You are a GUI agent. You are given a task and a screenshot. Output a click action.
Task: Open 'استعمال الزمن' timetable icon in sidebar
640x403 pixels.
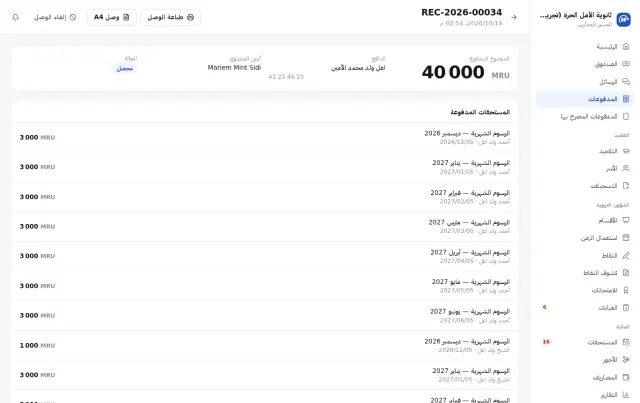click(626, 238)
